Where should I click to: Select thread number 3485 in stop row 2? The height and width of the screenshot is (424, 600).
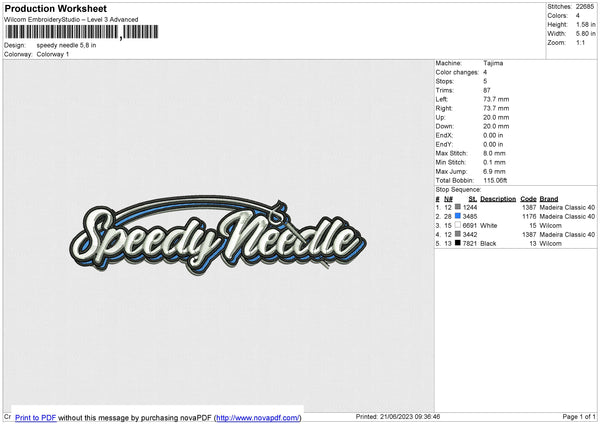click(470, 216)
